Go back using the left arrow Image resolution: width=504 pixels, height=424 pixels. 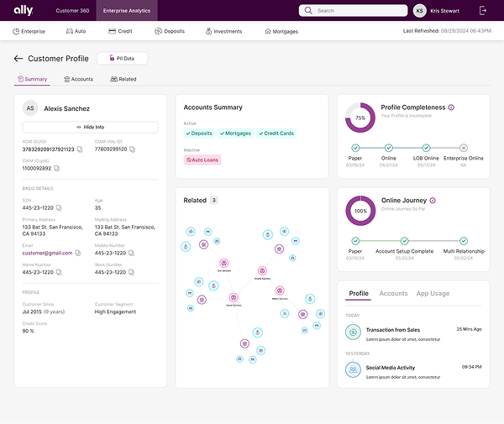tap(18, 59)
